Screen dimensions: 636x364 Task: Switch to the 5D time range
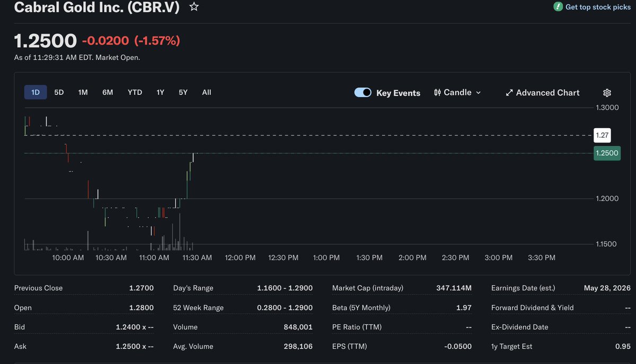click(x=59, y=92)
